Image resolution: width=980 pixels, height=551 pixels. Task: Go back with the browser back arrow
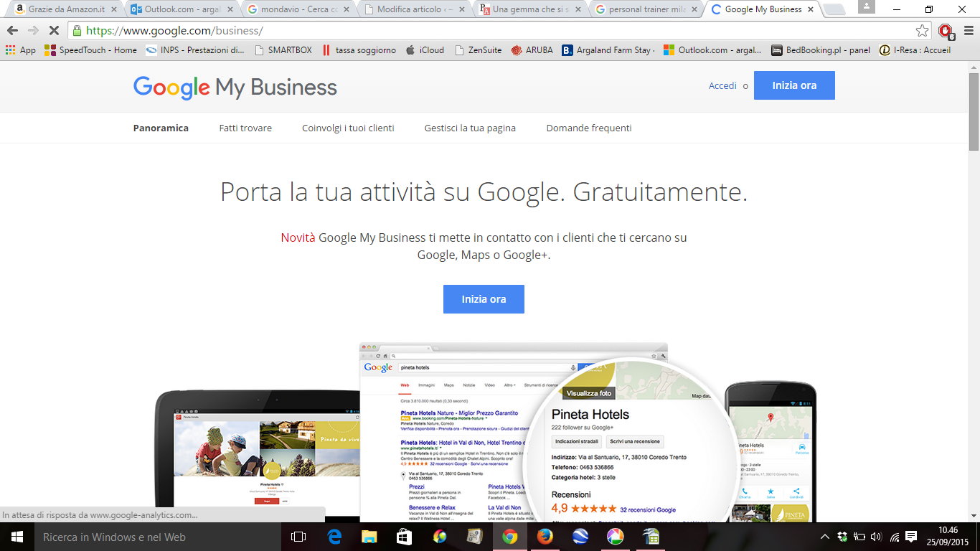pyautogui.click(x=12, y=31)
